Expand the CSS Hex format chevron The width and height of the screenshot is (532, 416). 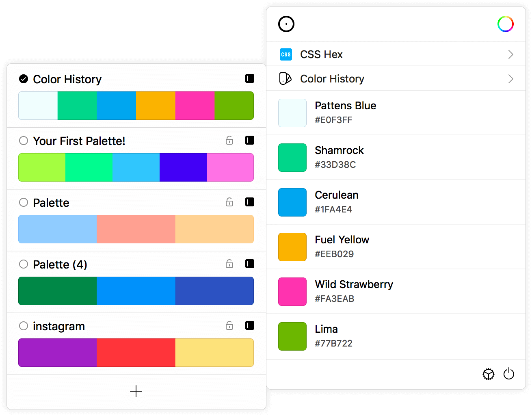[x=510, y=54]
